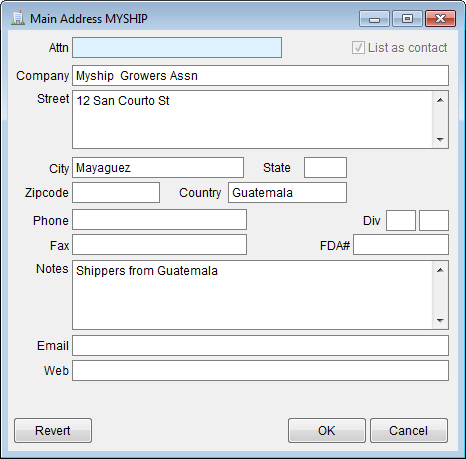Select the City field containing Mayaguez
Screen dimensions: 466x459
tap(158, 168)
